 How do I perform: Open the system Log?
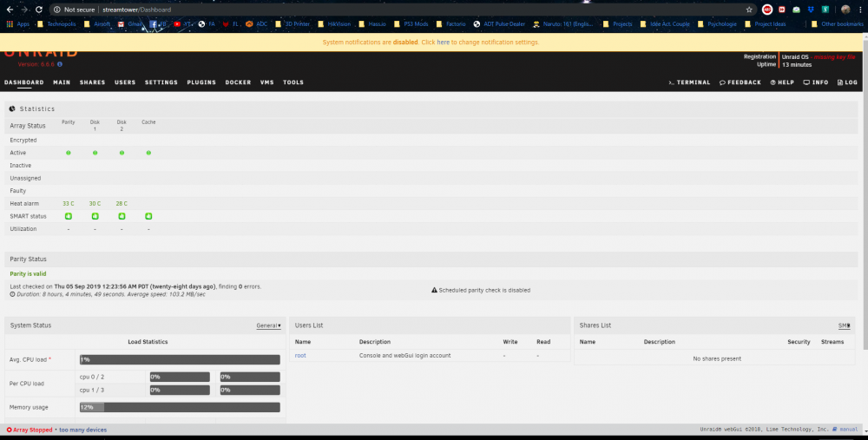(847, 82)
